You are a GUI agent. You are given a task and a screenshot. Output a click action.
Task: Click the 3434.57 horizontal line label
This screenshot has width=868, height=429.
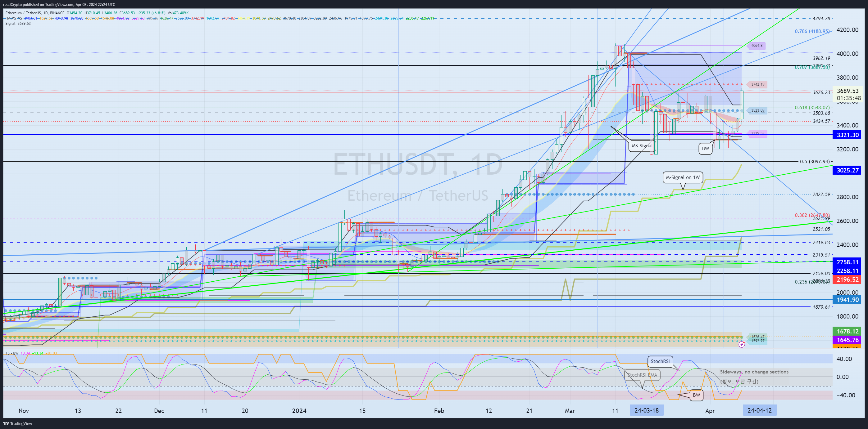pyautogui.click(x=821, y=121)
